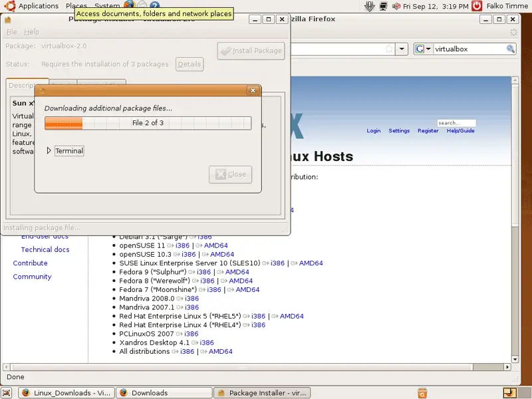Viewport: 532px width, 399px height.
Task: Download All distributions AMD64 package
Action: coord(220,351)
